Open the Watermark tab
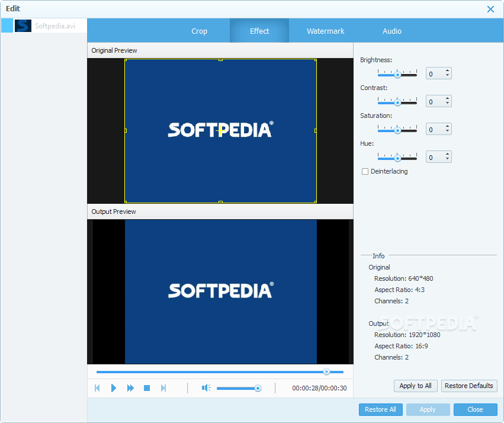Screen dimensions: 504x423 pos(325,31)
